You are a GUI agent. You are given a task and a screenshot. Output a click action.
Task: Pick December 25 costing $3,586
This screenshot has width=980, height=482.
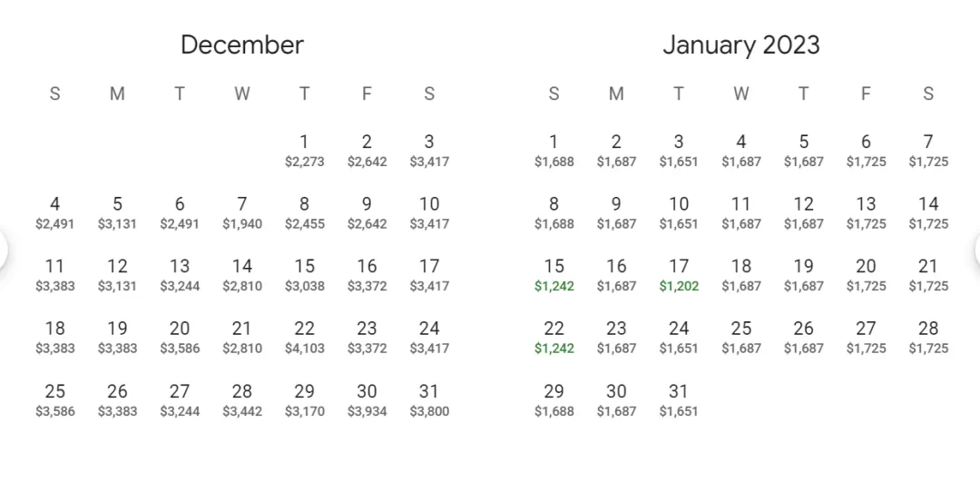click(55, 400)
